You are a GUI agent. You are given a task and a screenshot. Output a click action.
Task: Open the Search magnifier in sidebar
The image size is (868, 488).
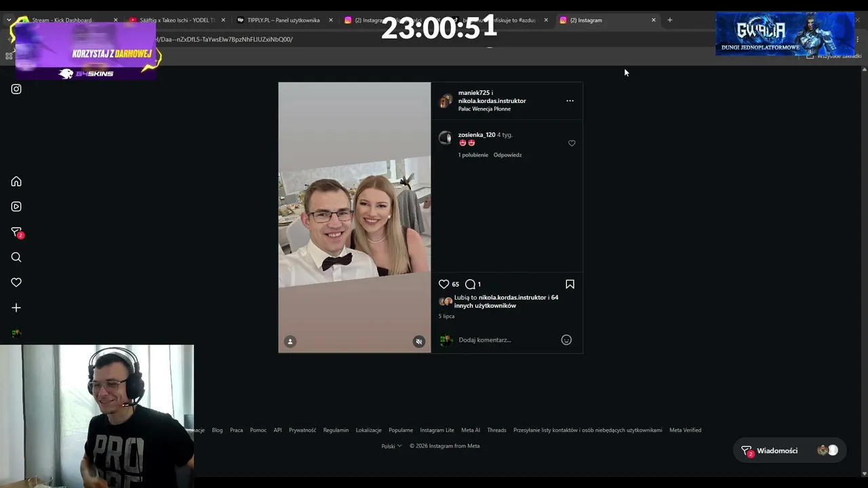point(16,258)
